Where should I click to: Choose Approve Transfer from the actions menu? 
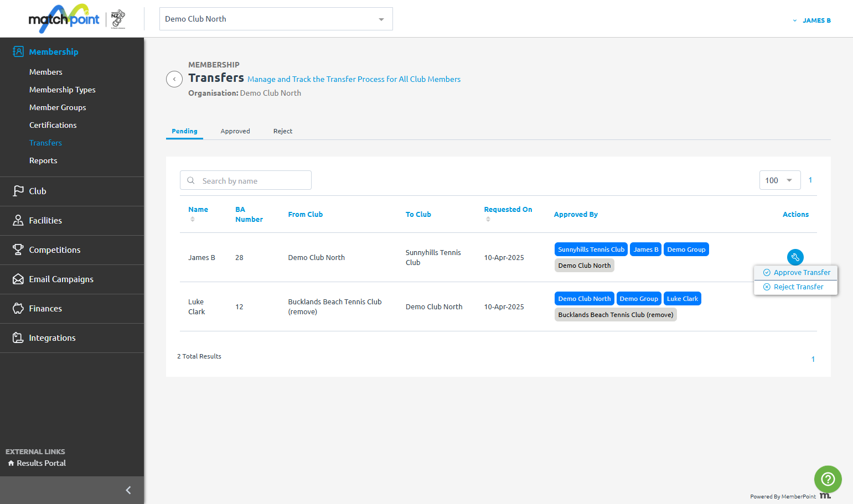click(x=796, y=273)
